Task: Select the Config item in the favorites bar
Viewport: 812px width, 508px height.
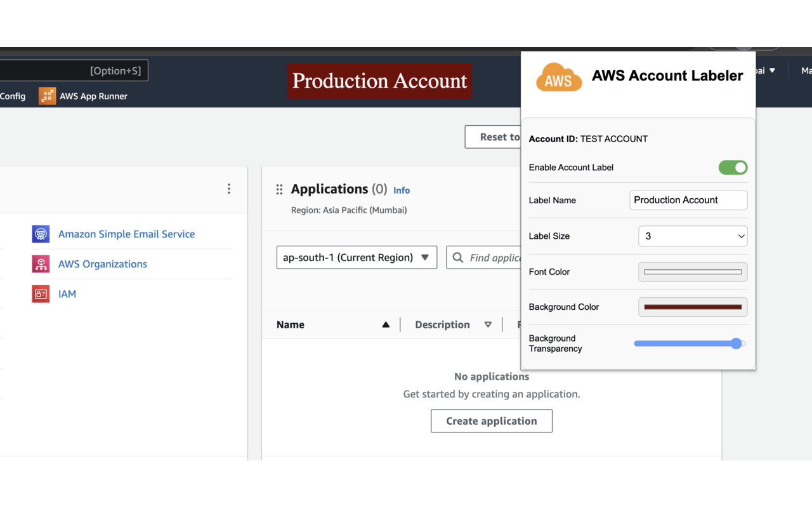Action: (13, 95)
